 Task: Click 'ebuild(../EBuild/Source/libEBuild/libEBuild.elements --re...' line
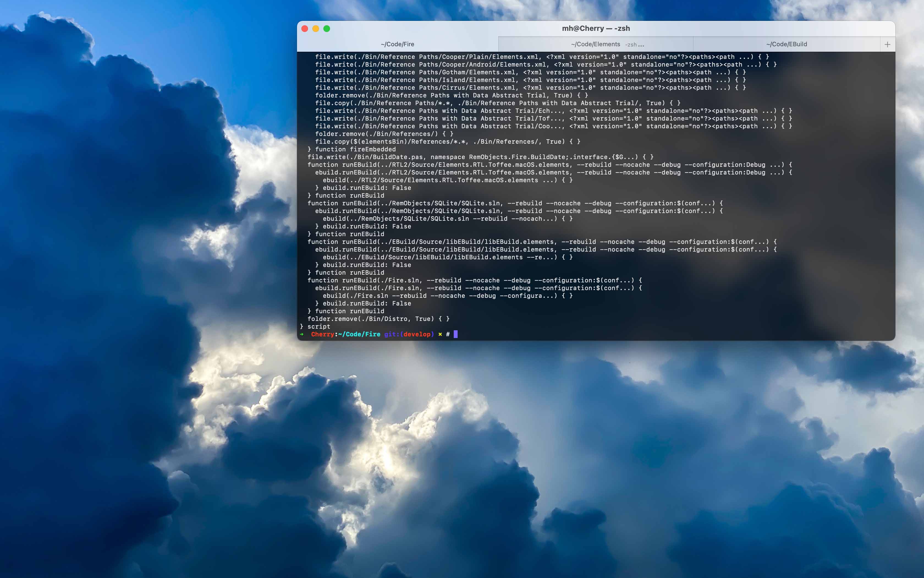tap(447, 257)
